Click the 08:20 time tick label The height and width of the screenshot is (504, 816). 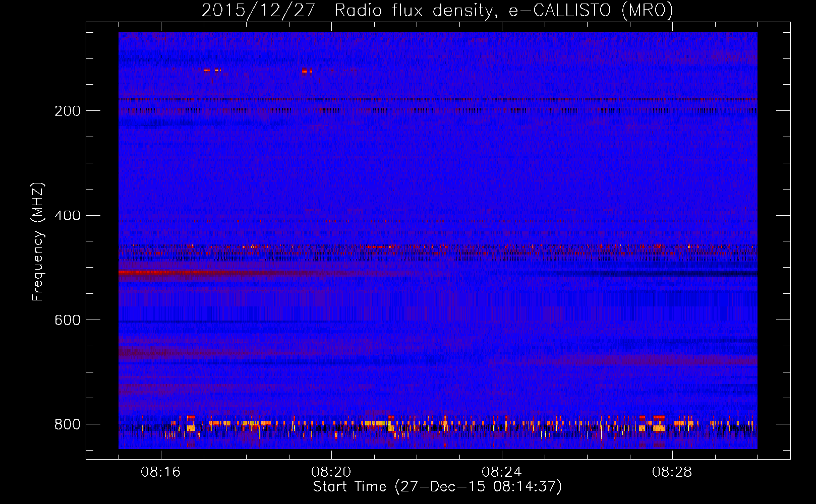tap(331, 472)
